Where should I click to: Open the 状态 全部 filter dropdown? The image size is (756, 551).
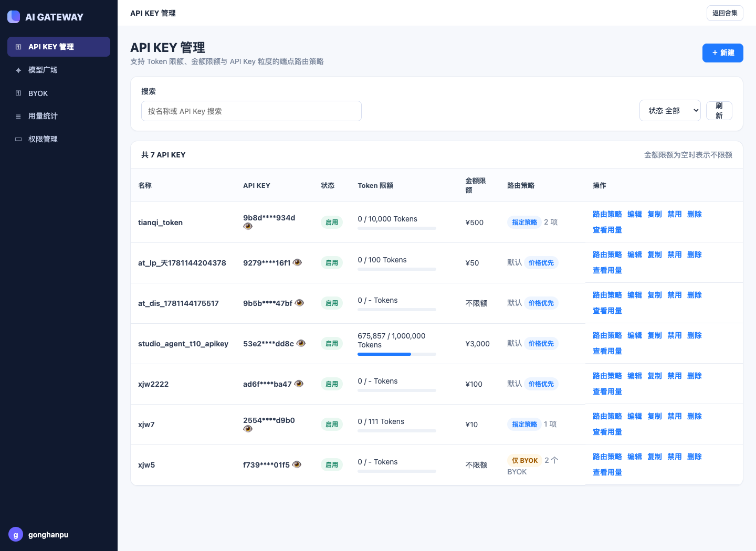[x=670, y=110]
